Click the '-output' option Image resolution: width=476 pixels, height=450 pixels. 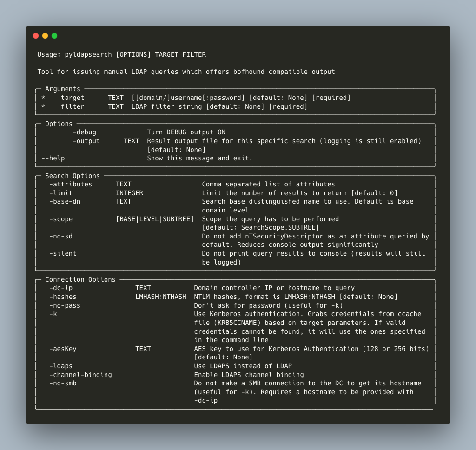[x=86, y=141]
